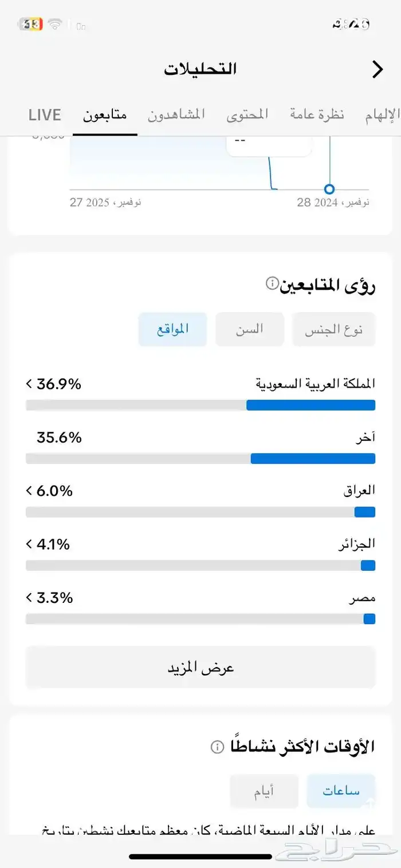Select the data point on the followers chart
Image resolution: width=401 pixels, height=868 pixels.
tap(329, 189)
